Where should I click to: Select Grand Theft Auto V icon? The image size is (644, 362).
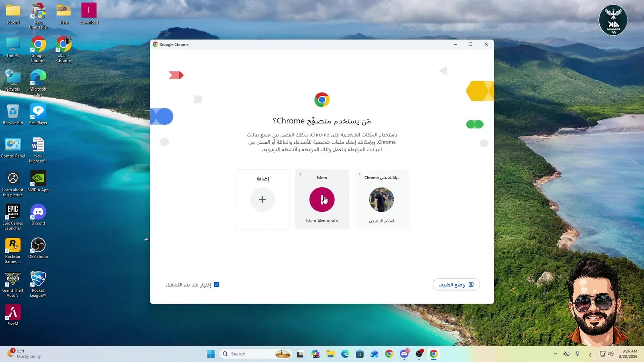[x=13, y=285]
